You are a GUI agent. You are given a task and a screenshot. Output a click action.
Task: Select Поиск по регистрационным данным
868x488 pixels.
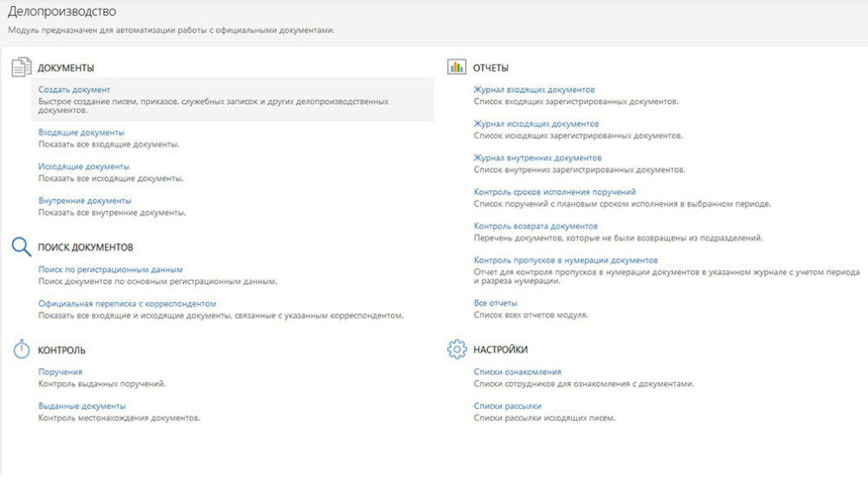(110, 269)
